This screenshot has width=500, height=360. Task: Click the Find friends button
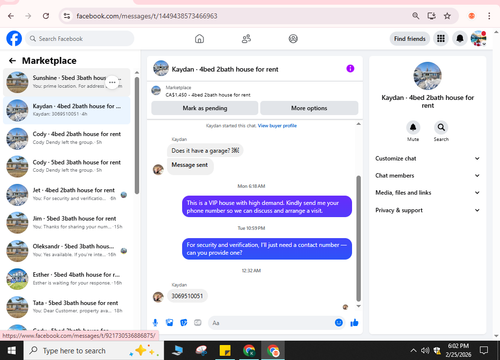(x=410, y=39)
